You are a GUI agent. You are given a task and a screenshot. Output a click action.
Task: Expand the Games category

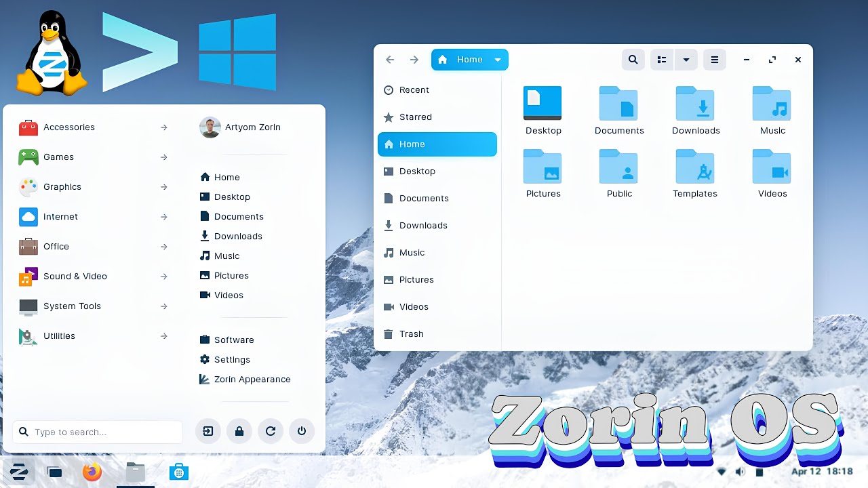tap(94, 157)
